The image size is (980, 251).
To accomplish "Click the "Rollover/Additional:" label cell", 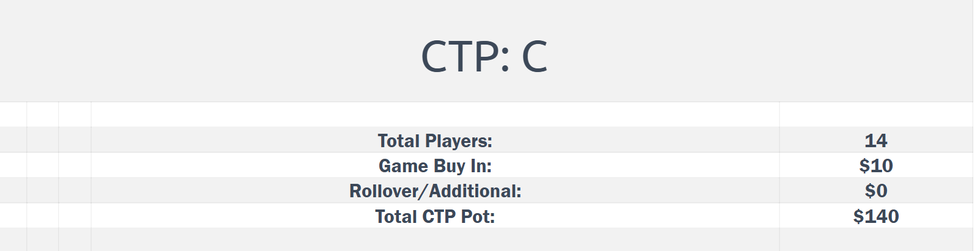I will coord(434,191).
